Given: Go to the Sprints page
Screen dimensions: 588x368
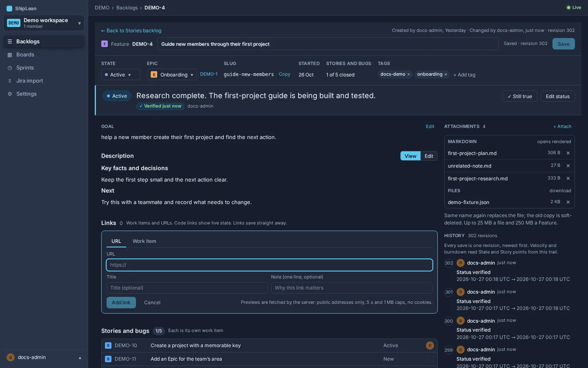Looking at the screenshot, I should click(x=44, y=68).
